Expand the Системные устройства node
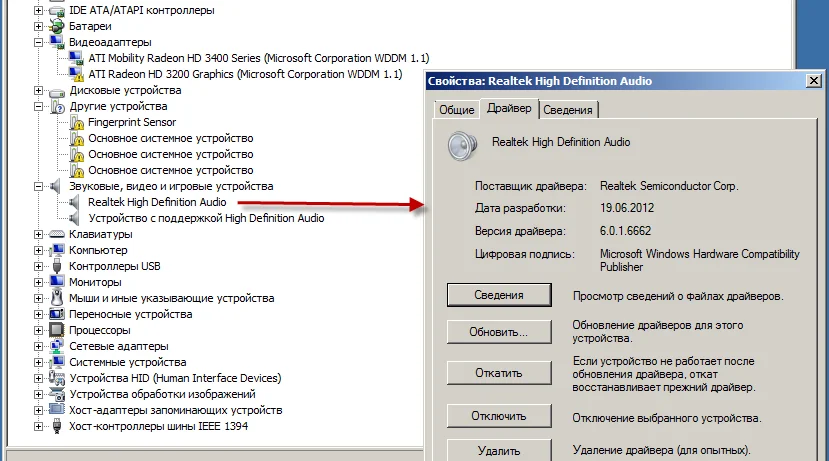Image resolution: width=829 pixels, height=461 pixels. point(39,362)
